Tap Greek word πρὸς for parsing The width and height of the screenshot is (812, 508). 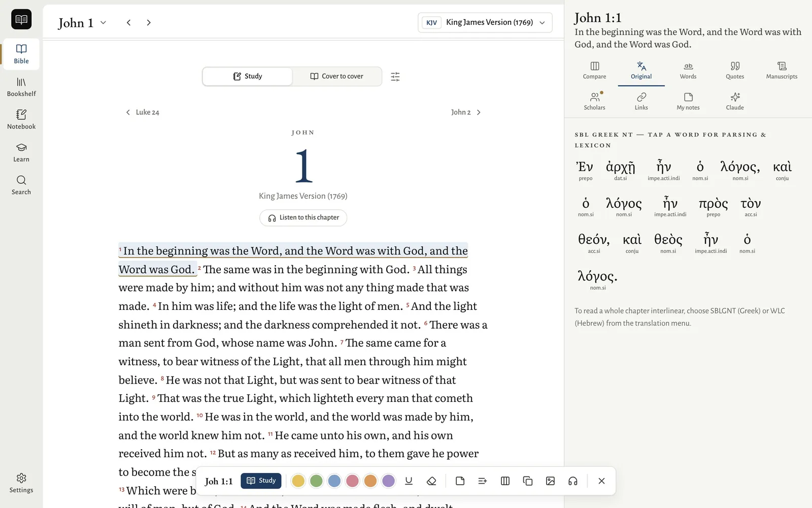click(x=713, y=207)
